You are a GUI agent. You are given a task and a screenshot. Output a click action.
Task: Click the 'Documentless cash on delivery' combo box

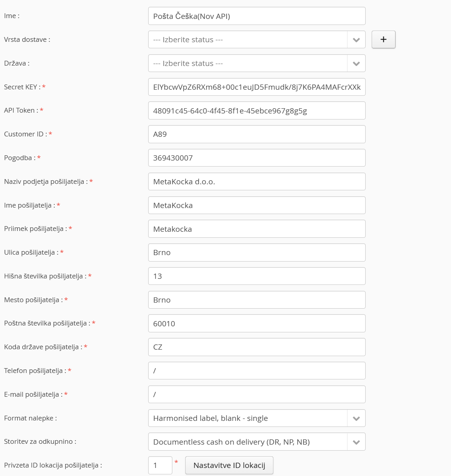click(257, 442)
